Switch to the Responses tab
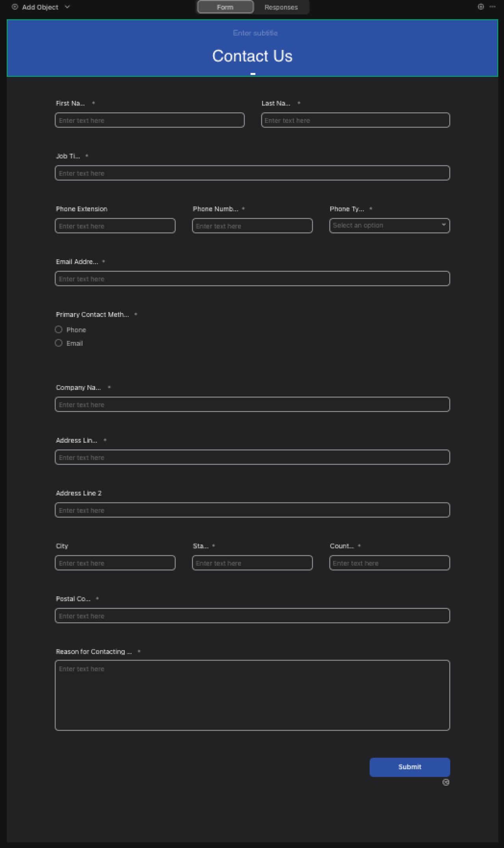 (x=281, y=7)
